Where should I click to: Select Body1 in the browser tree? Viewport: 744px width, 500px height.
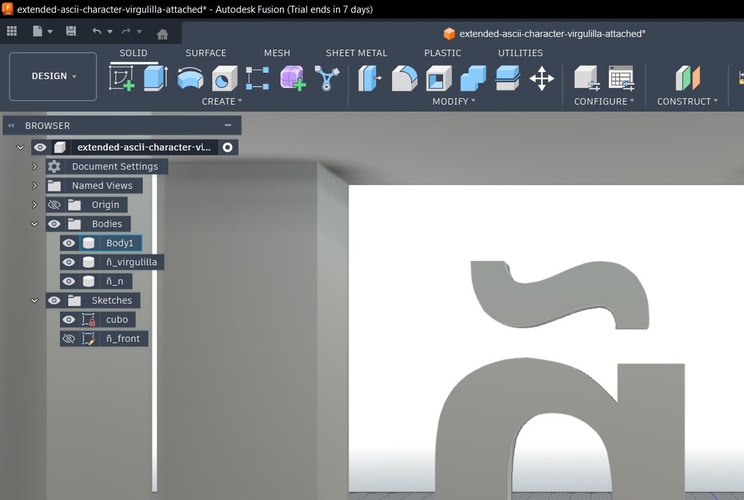(120, 243)
